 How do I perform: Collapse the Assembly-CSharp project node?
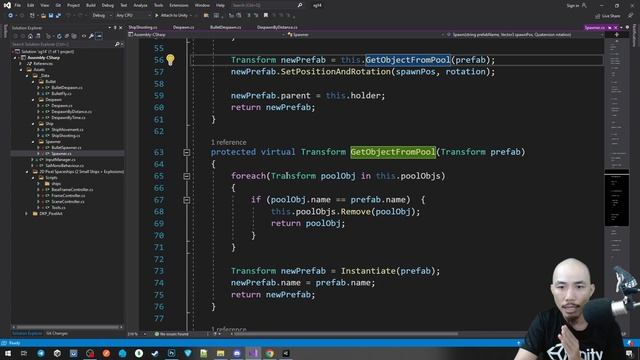(x=16, y=58)
